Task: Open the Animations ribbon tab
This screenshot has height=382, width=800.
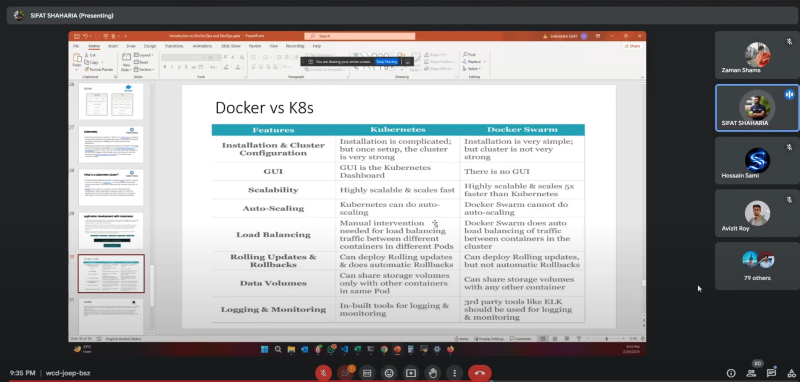Action: (202, 46)
